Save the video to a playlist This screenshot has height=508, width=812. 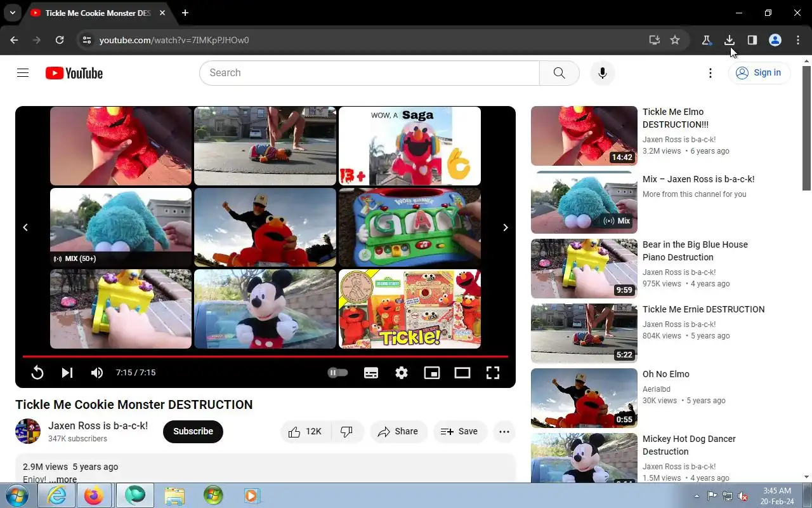[460, 431]
